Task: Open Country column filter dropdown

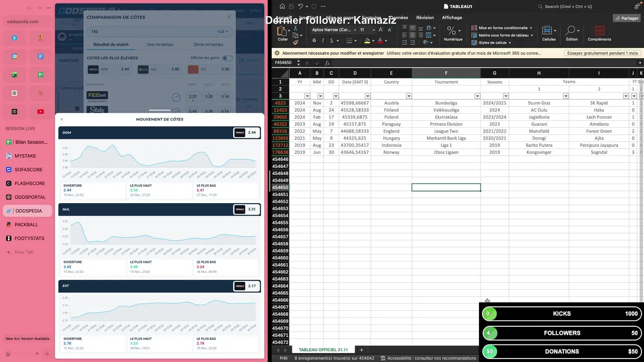Action: pos(409,96)
